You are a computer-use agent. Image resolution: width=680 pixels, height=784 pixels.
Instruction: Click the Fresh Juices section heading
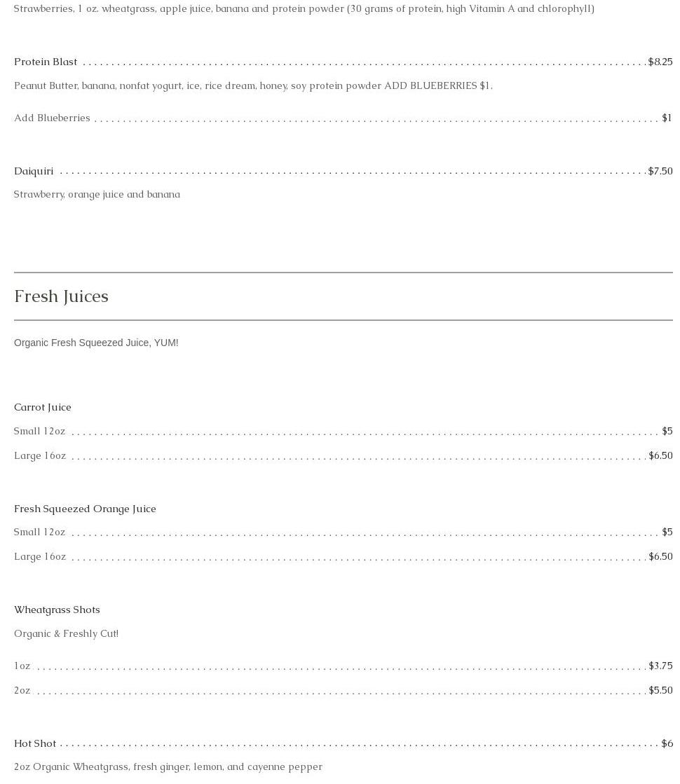[61, 296]
